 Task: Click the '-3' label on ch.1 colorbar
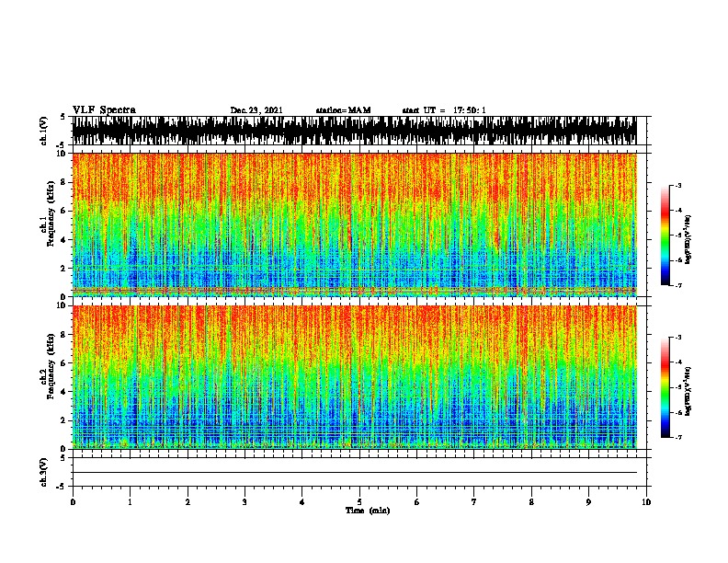(x=677, y=185)
